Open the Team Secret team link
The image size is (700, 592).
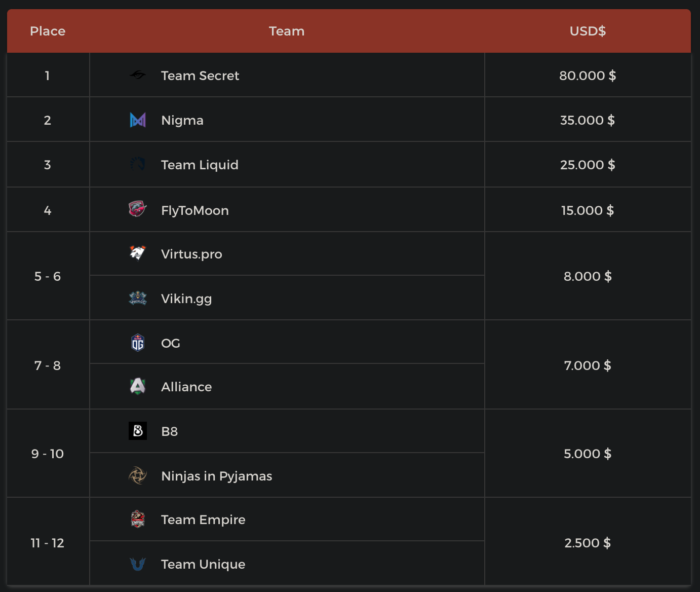pos(200,76)
